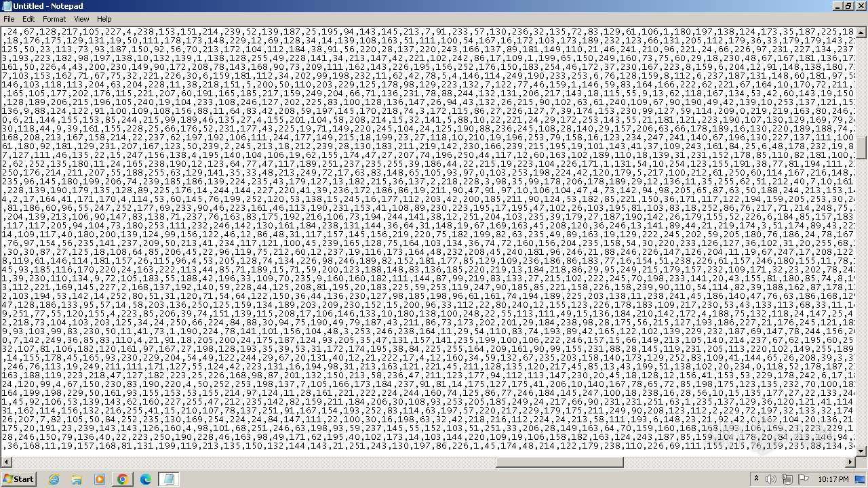This screenshot has height=488, width=868.
Task: Click the volume speaker tray icon
Action: [x=771, y=479]
